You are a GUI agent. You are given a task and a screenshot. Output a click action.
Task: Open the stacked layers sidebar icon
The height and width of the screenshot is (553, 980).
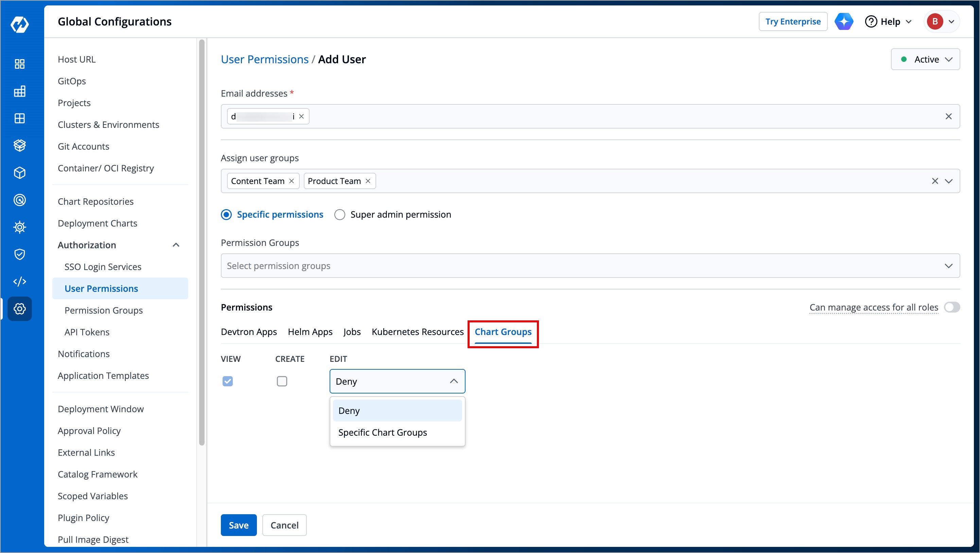[19, 146]
